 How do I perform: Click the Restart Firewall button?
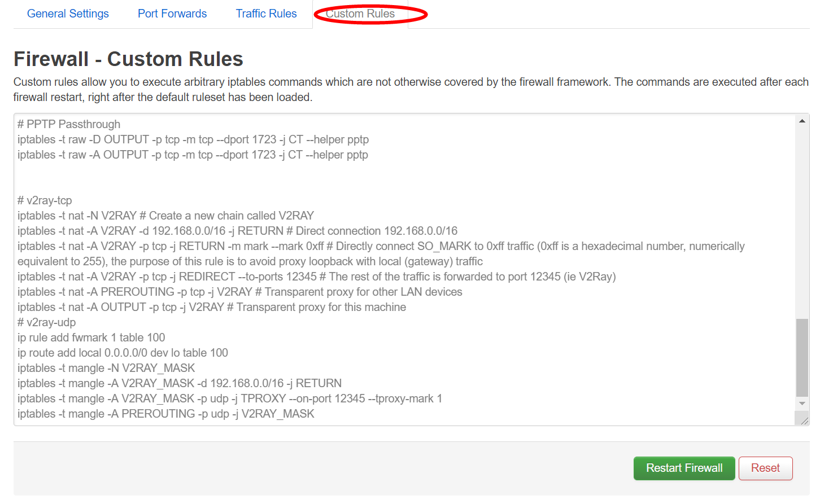point(684,468)
